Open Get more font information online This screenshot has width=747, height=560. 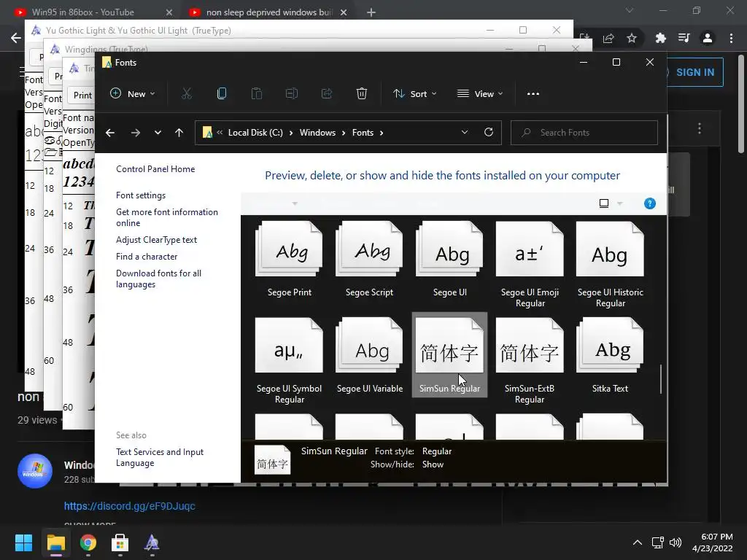(167, 217)
